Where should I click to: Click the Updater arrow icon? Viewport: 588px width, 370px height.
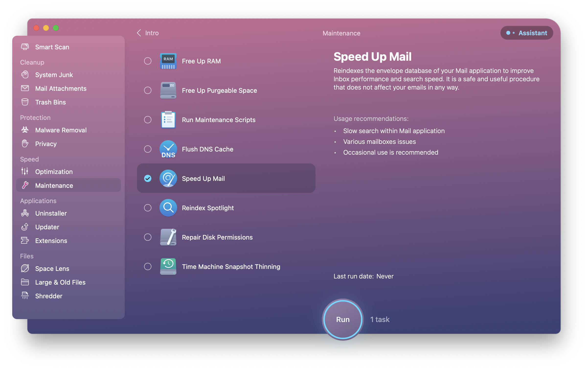click(x=25, y=227)
